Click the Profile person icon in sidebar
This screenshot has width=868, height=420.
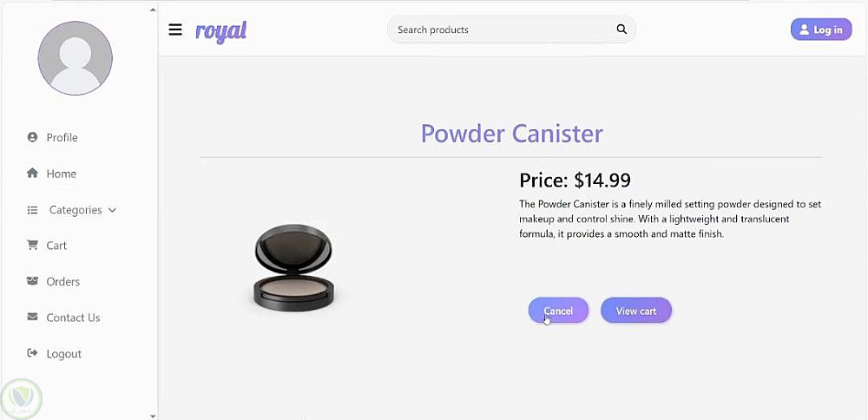click(32, 137)
